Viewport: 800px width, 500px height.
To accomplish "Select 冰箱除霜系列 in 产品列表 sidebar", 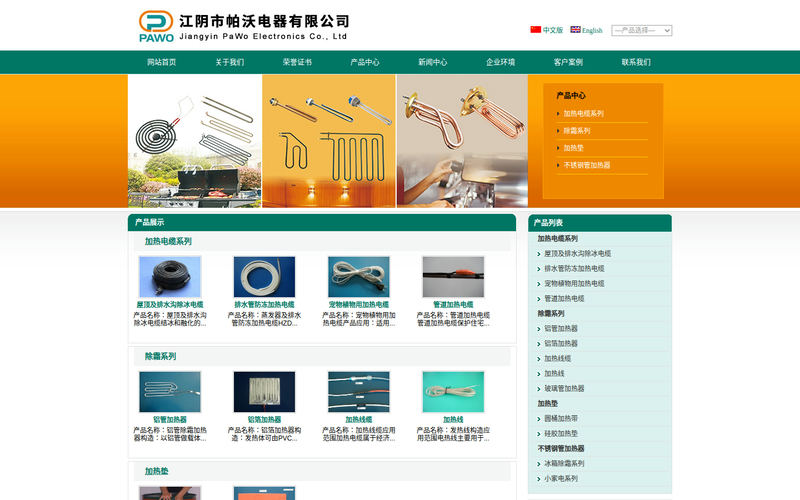I will coord(564,464).
